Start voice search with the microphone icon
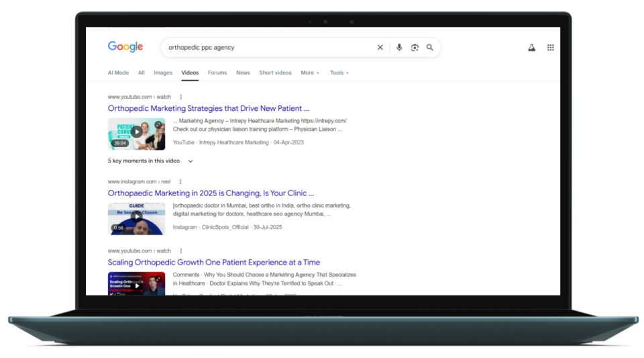The width and height of the screenshot is (644, 358). click(x=398, y=47)
